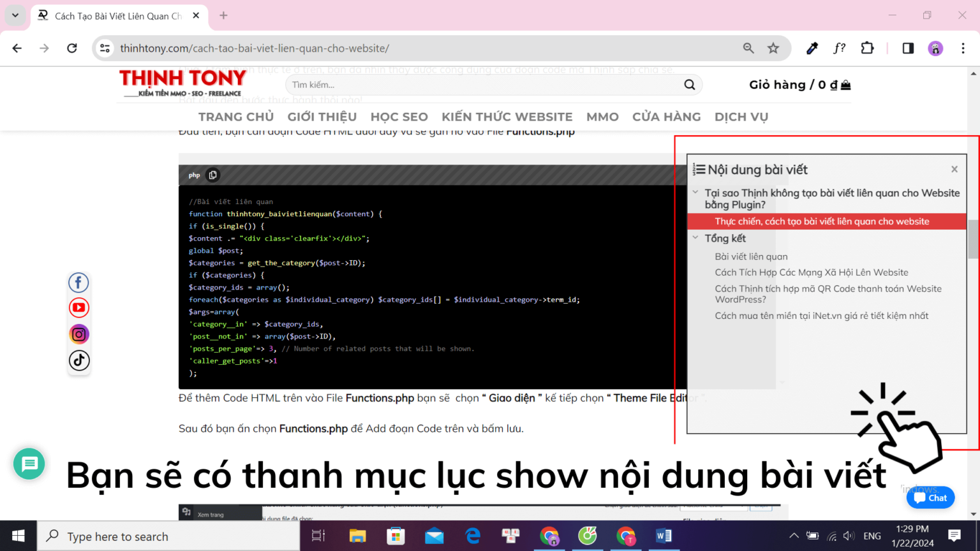Open Chrome extensions puzzle icon

click(x=867, y=48)
